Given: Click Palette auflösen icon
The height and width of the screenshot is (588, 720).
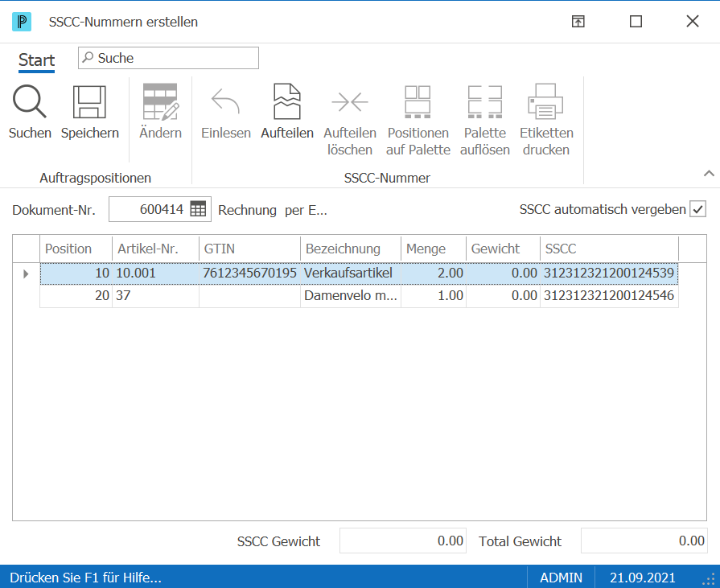Looking at the screenshot, I should point(485,101).
